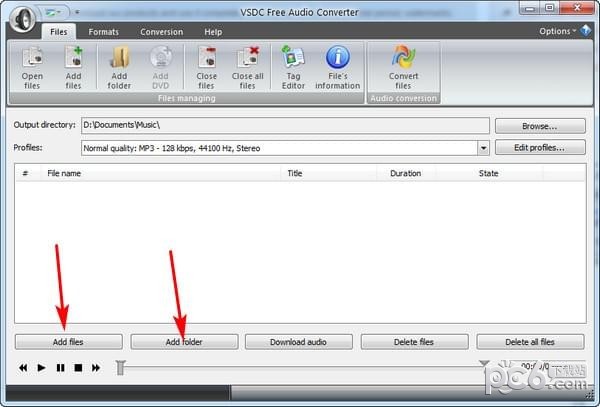Click the Open files ribbon icon
600x407 pixels.
point(32,68)
